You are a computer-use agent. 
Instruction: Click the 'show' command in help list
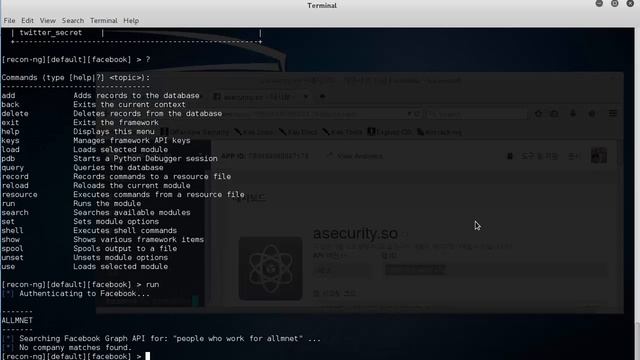tap(10, 239)
